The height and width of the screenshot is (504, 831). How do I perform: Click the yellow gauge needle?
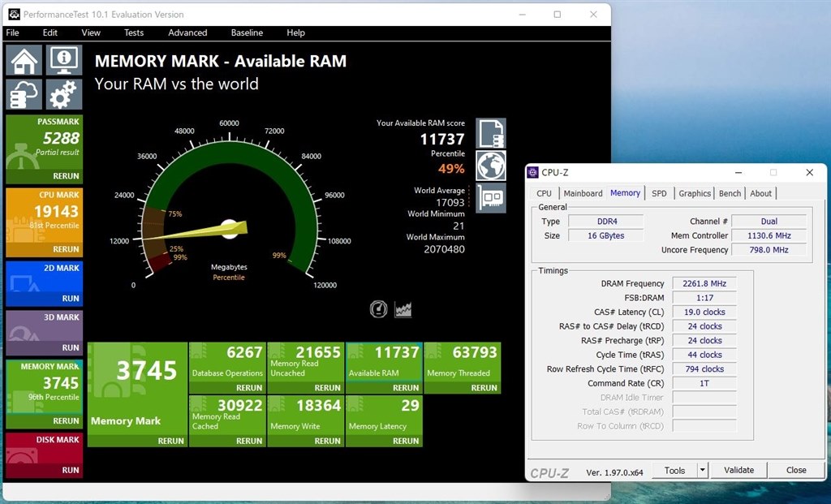coord(195,231)
